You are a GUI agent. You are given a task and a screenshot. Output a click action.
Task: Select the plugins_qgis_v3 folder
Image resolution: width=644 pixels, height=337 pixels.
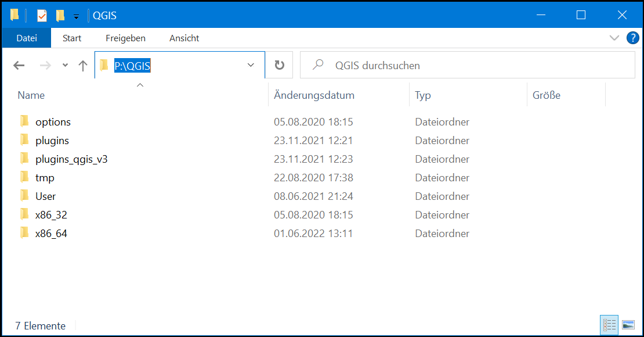pos(71,159)
